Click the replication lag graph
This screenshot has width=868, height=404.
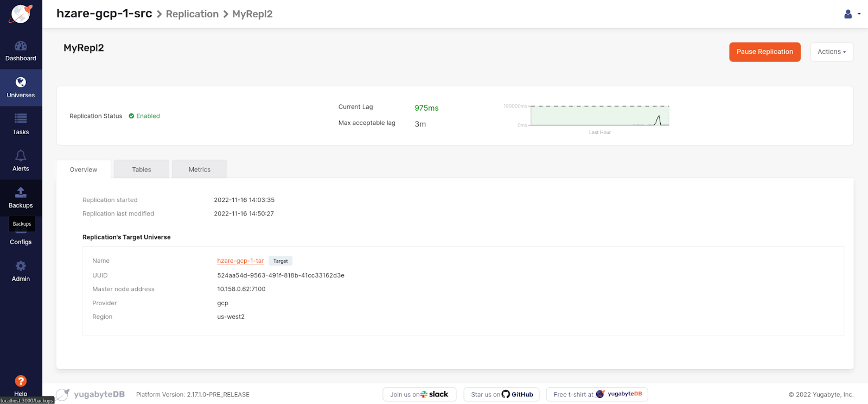[x=599, y=116]
